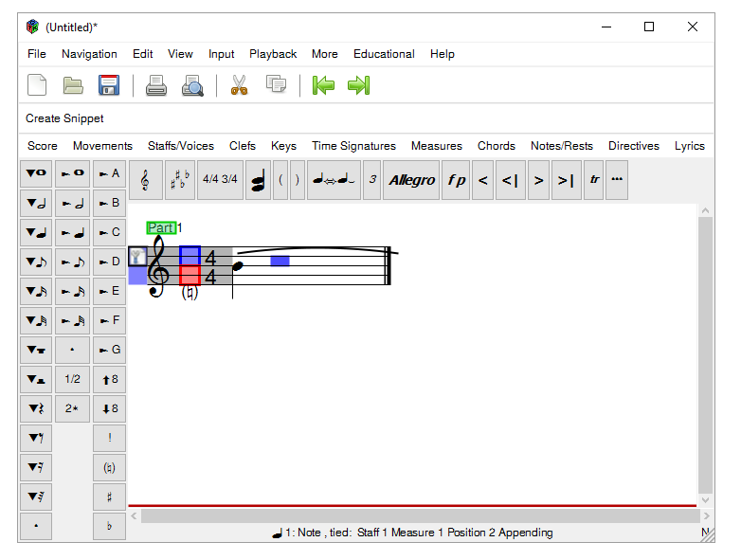The width and height of the screenshot is (741, 560).
Task: Click the close parenthesis palette button
Action: point(298,180)
